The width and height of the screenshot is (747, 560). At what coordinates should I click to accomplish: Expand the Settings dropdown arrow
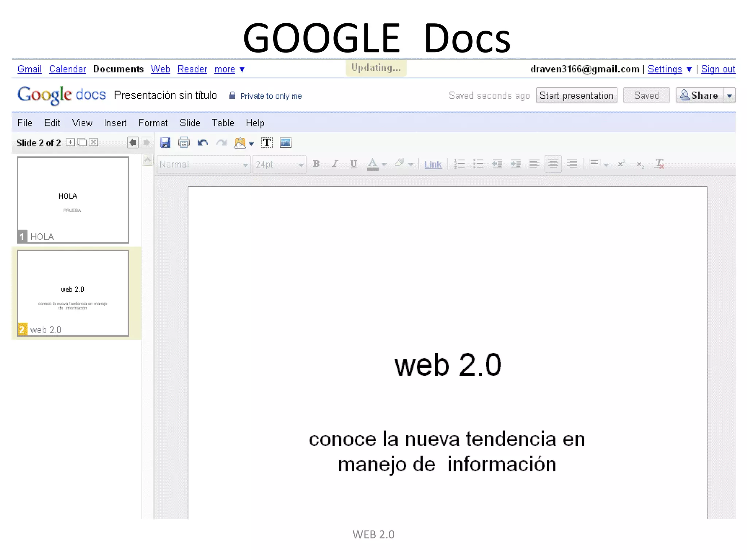[x=689, y=69]
